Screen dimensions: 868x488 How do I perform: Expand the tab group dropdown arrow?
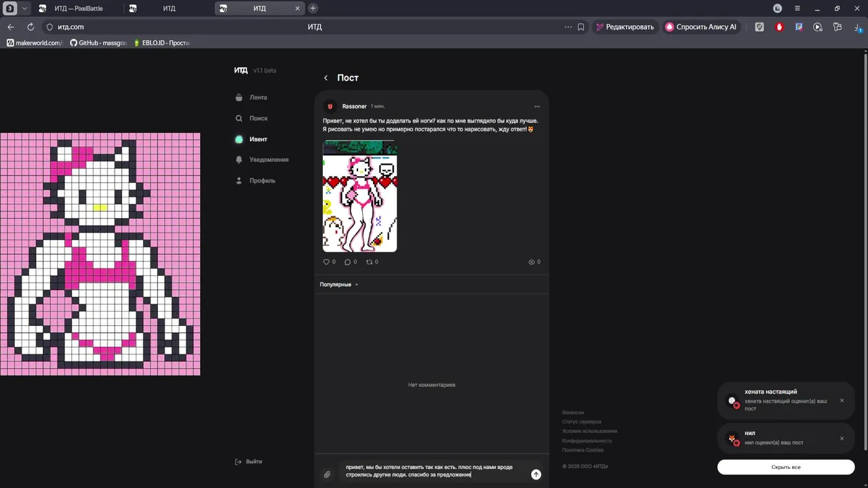tap(25, 8)
